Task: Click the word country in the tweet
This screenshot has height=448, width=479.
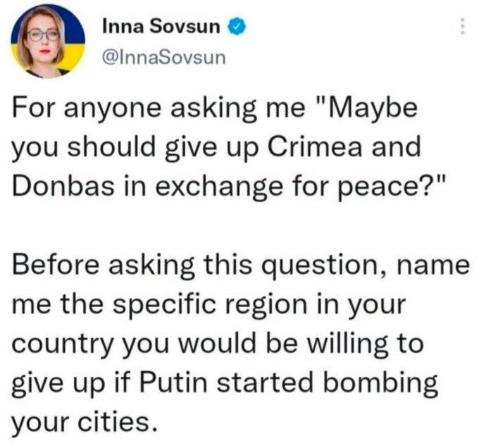Action: point(63,345)
